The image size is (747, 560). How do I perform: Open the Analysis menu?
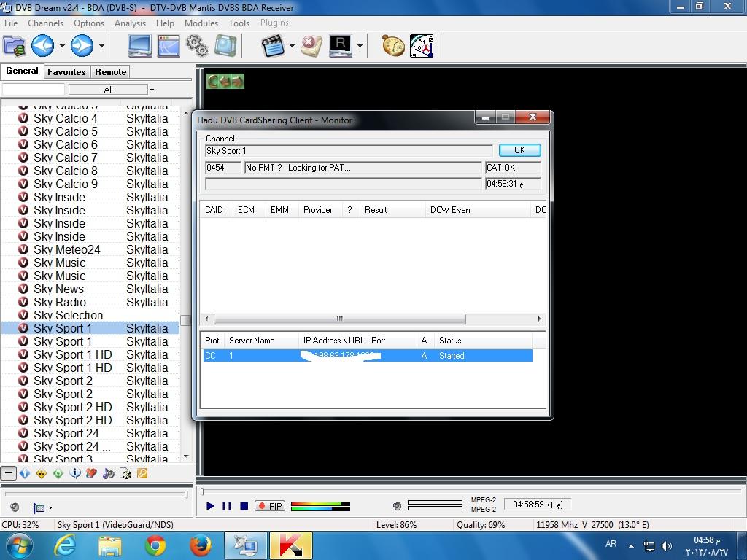(x=130, y=23)
